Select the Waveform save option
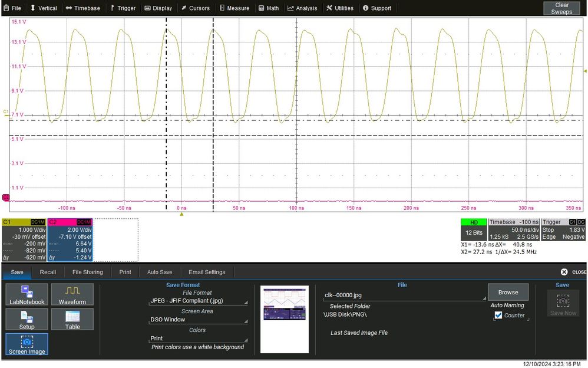588x368 pixels. click(72, 295)
